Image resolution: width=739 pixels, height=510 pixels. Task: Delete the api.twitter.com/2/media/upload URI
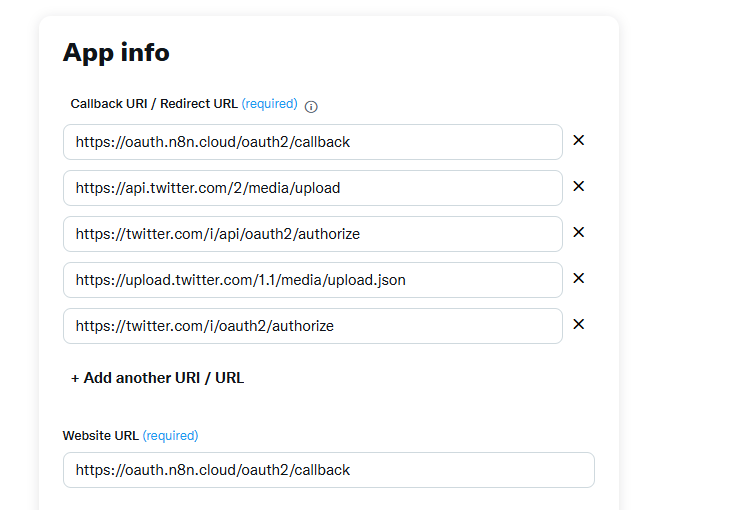[579, 186]
